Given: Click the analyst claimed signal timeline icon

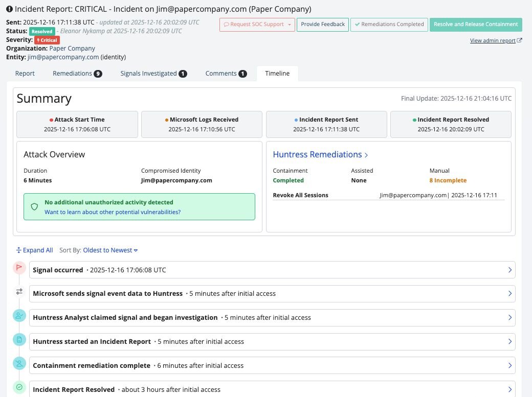Looking at the screenshot, I should (19, 316).
